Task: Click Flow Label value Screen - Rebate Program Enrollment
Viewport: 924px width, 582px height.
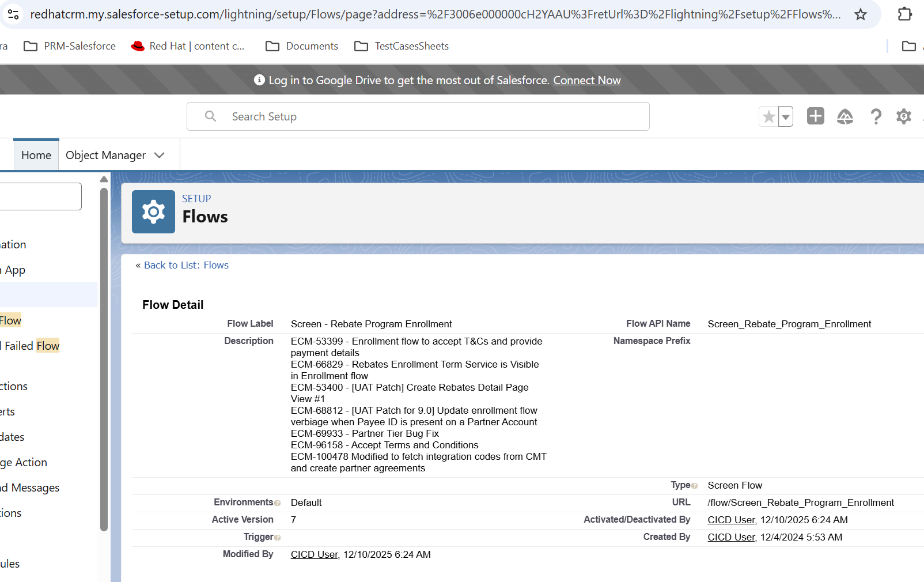Action: (372, 324)
